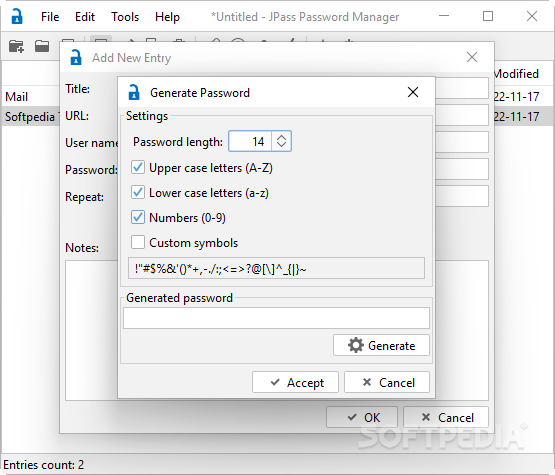555x475 pixels.
Task: Toggle Lower case letters (a-z) checkbox
Action: (x=138, y=192)
